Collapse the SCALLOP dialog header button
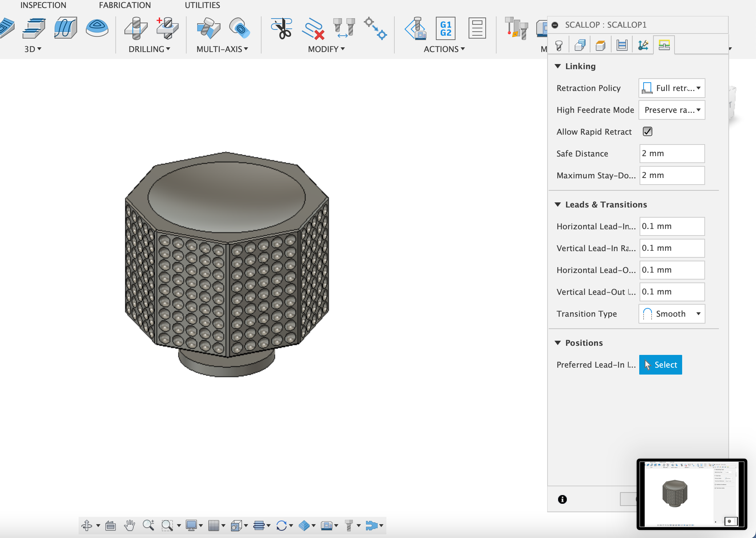The height and width of the screenshot is (538, 756). [555, 25]
